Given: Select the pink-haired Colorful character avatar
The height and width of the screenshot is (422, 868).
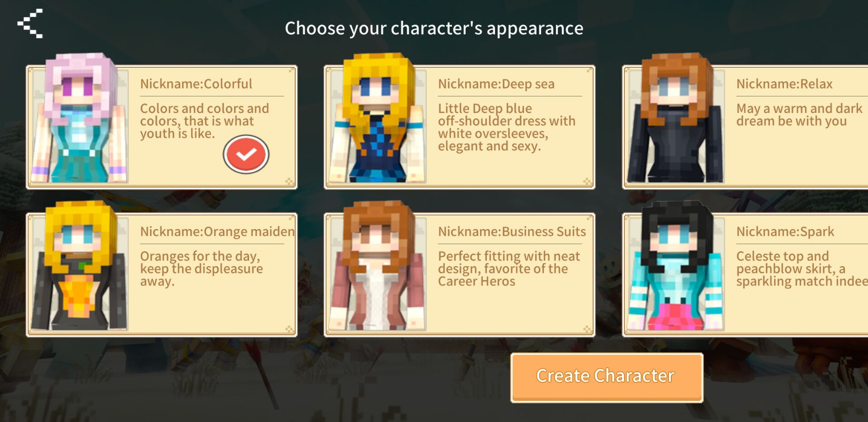Looking at the screenshot, I should pos(78,118).
